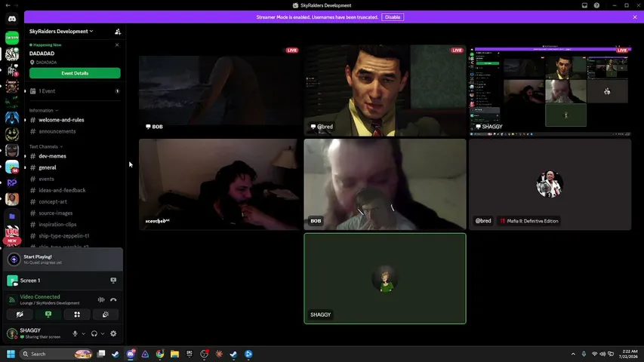Viewport: 644px width, 362px height.
Task: Mute the microphone
Action: [75, 333]
